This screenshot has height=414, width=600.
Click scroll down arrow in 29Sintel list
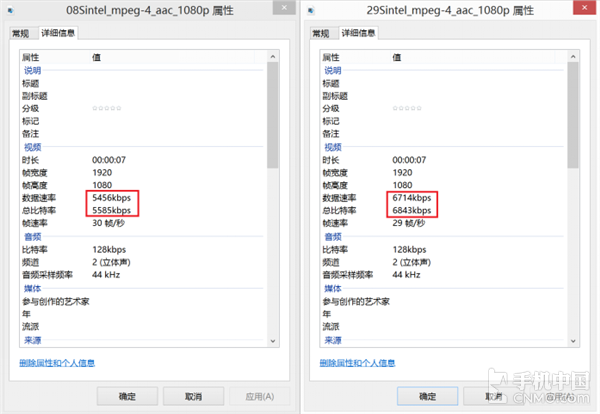pos(573,341)
